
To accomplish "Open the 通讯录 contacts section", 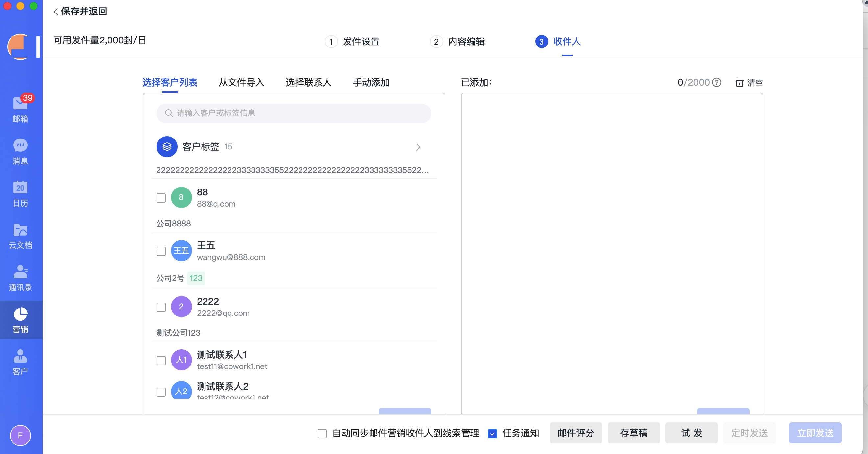I will point(20,278).
